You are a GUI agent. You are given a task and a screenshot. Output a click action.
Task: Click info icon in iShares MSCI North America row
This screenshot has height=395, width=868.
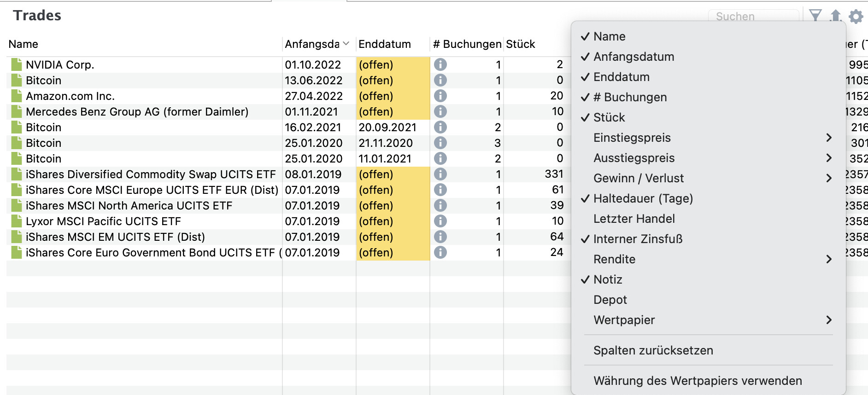(x=440, y=205)
